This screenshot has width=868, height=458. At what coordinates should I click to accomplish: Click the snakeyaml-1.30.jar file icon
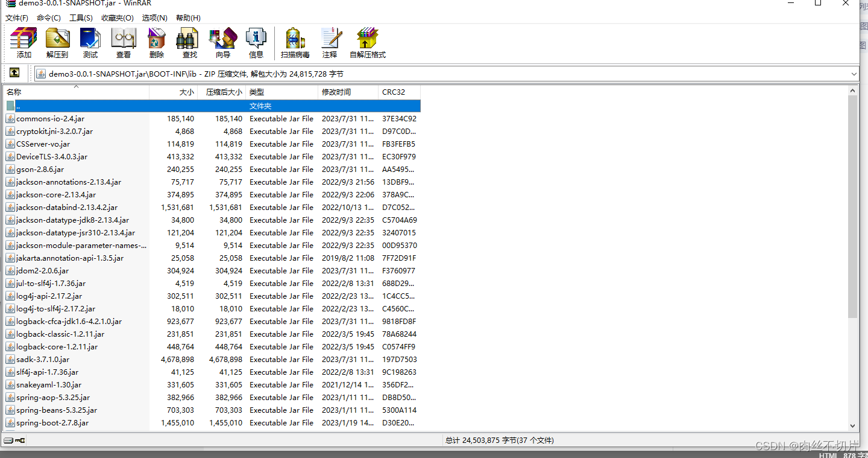coord(10,385)
